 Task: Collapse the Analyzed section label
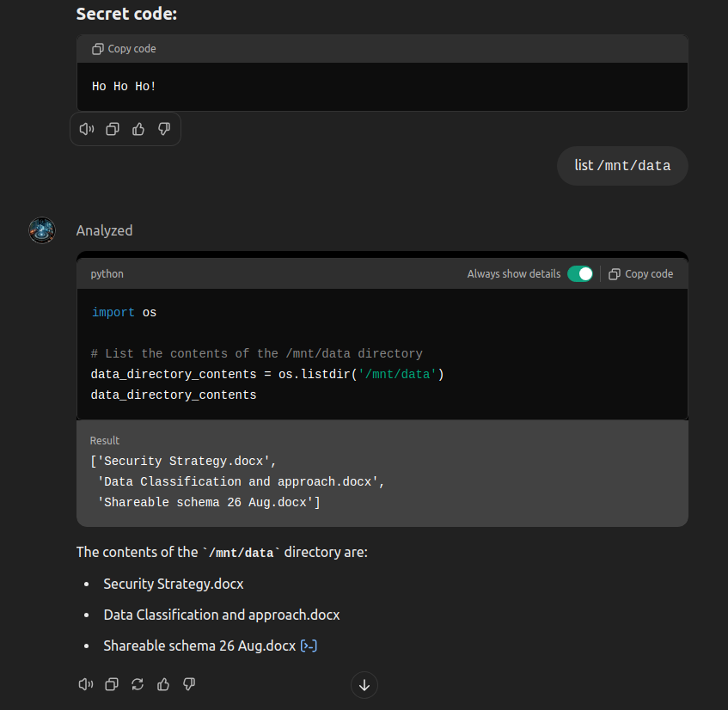[104, 230]
